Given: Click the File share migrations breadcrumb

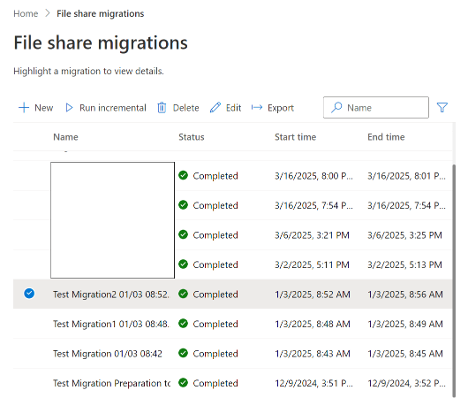Looking at the screenshot, I should [x=100, y=14].
